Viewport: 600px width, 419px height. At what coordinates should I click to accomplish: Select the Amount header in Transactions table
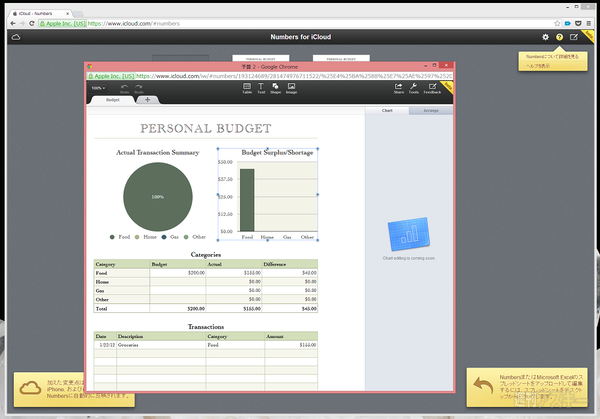tap(291, 336)
